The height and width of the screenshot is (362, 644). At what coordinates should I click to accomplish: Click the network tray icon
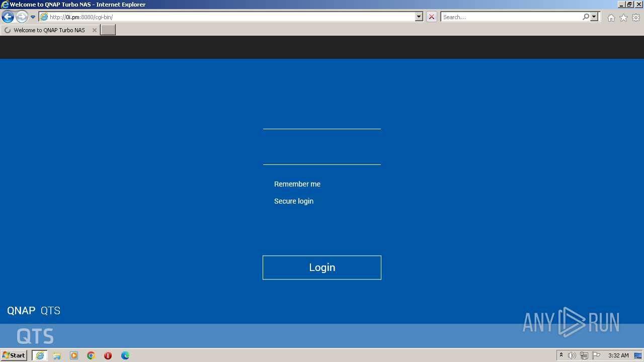[x=584, y=355]
